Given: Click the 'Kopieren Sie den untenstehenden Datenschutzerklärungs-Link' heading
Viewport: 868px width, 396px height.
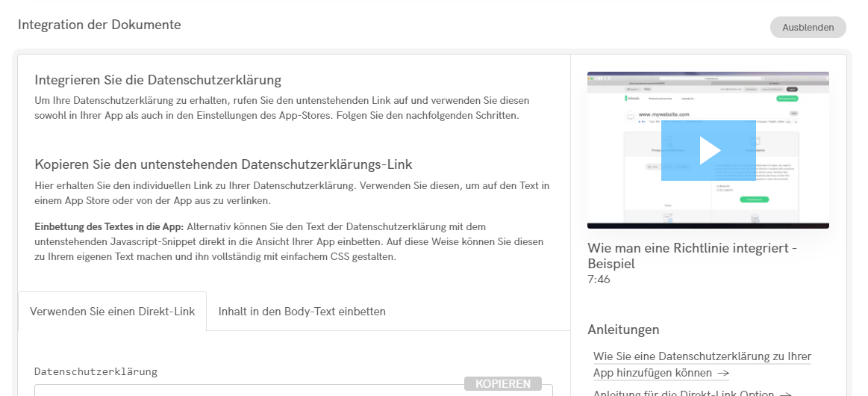Looking at the screenshot, I should coord(223,164).
